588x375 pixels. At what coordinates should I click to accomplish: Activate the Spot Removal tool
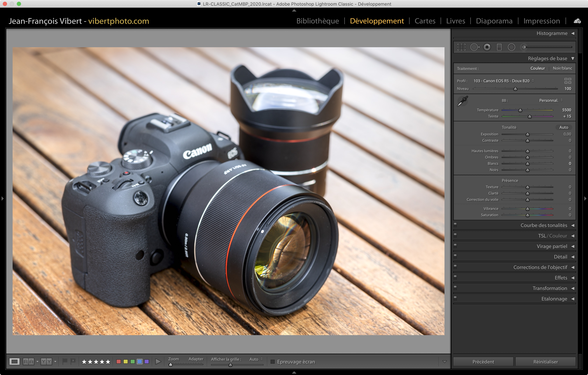point(474,47)
